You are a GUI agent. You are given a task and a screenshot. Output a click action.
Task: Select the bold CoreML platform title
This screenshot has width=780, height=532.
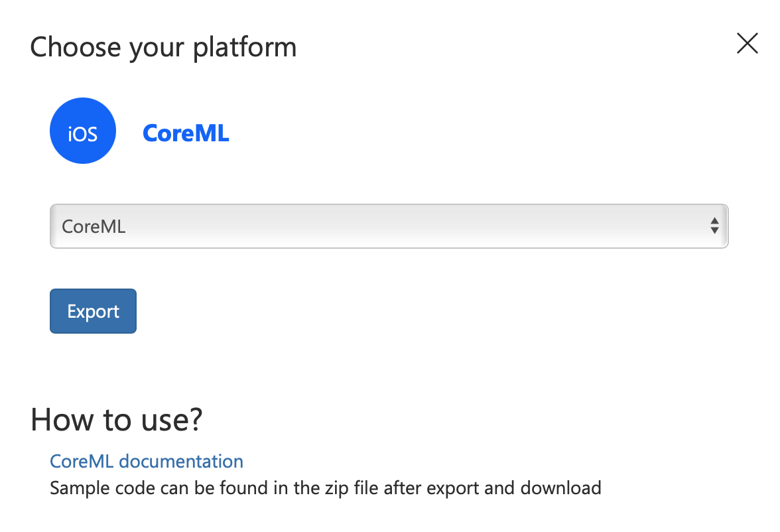pyautogui.click(x=186, y=133)
